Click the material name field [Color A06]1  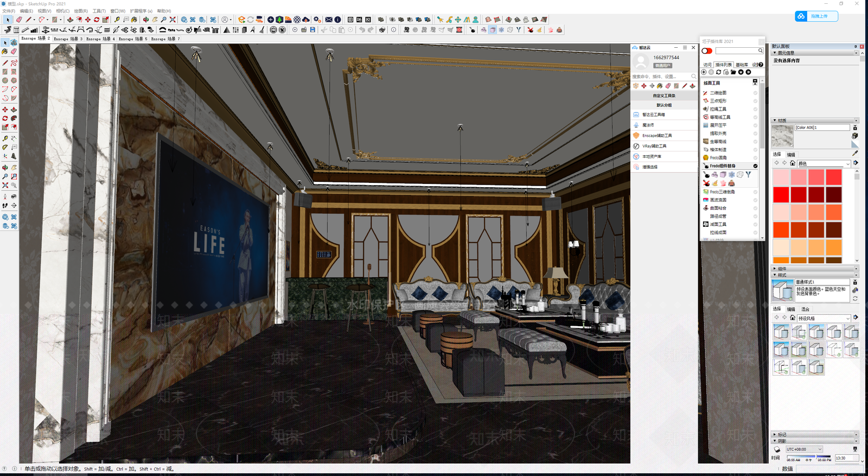(822, 128)
